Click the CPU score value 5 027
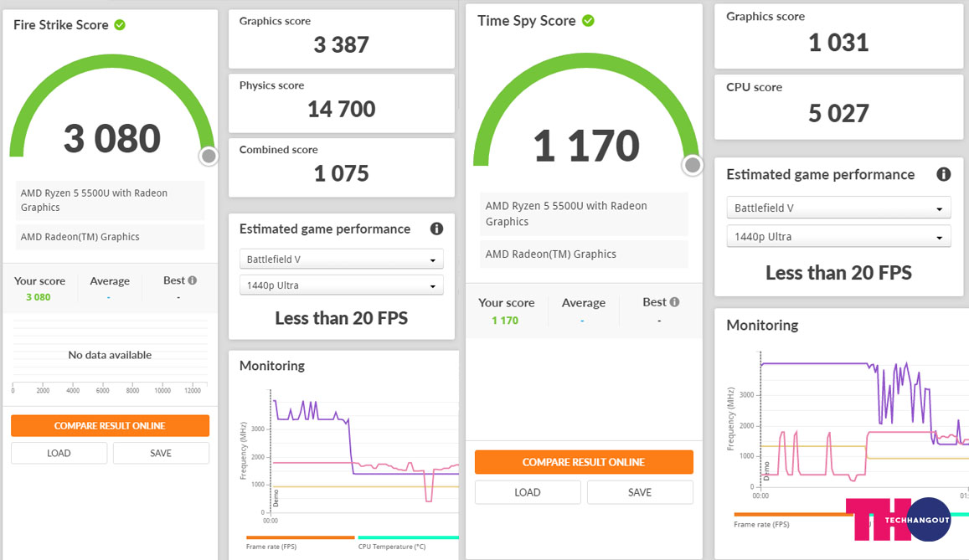 pyautogui.click(x=838, y=114)
